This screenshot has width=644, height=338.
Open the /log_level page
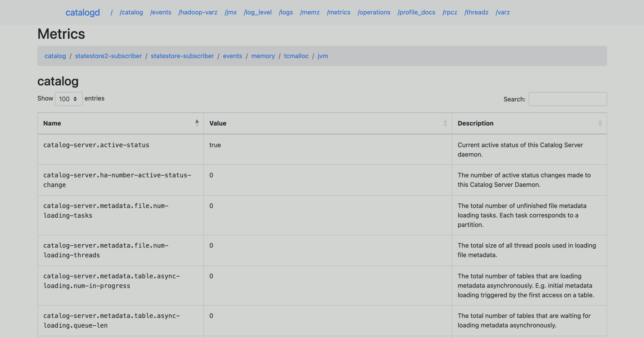tap(258, 12)
